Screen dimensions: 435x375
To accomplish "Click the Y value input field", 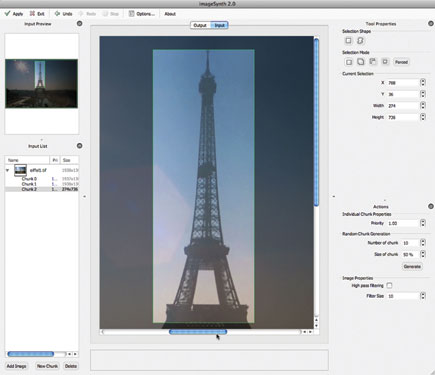I will [x=403, y=94].
